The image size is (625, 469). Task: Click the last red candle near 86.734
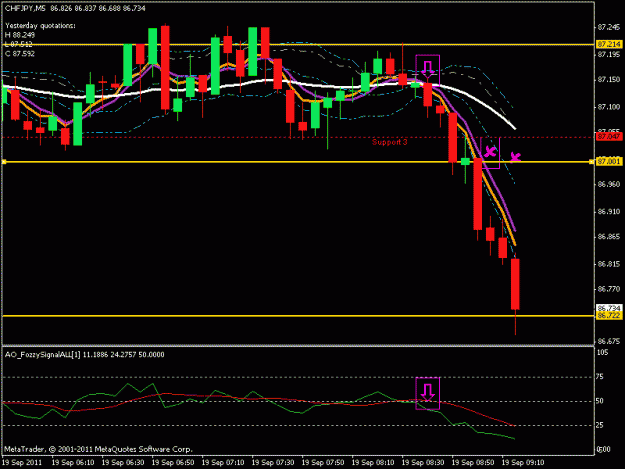(515, 284)
